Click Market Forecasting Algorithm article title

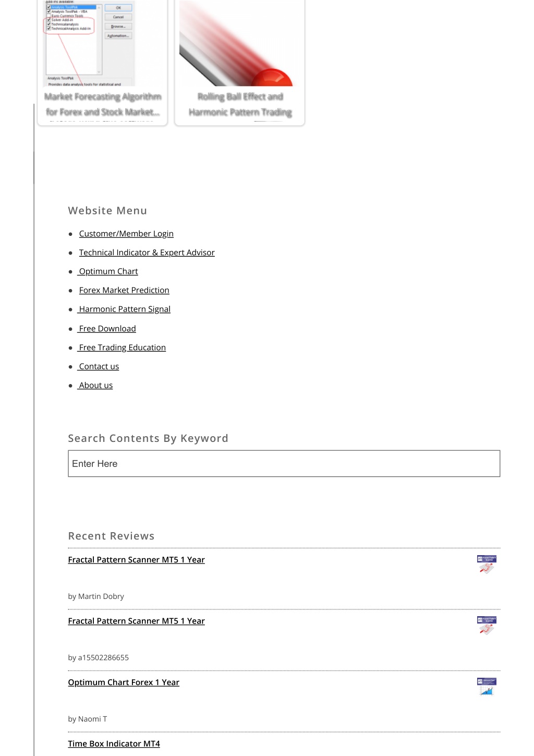[103, 104]
